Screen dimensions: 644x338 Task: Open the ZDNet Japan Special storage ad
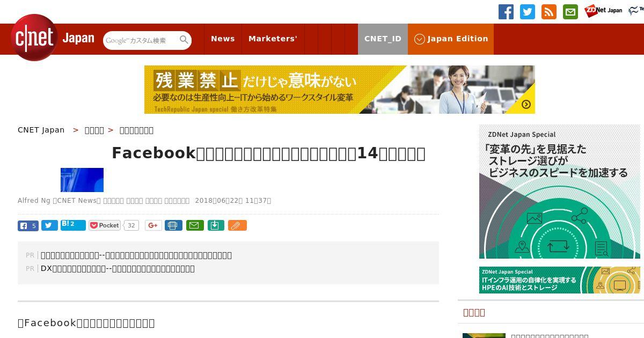560,192
